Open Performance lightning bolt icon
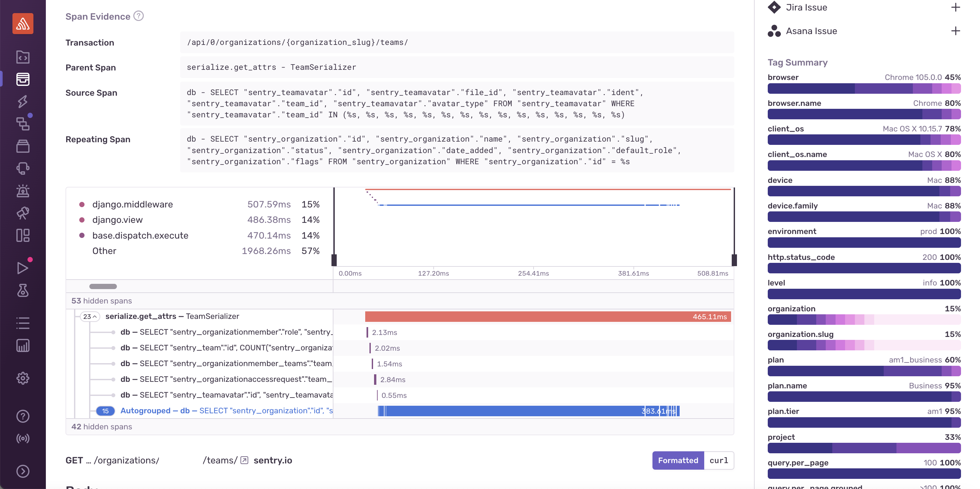This screenshot has height=489, width=980. tap(23, 101)
